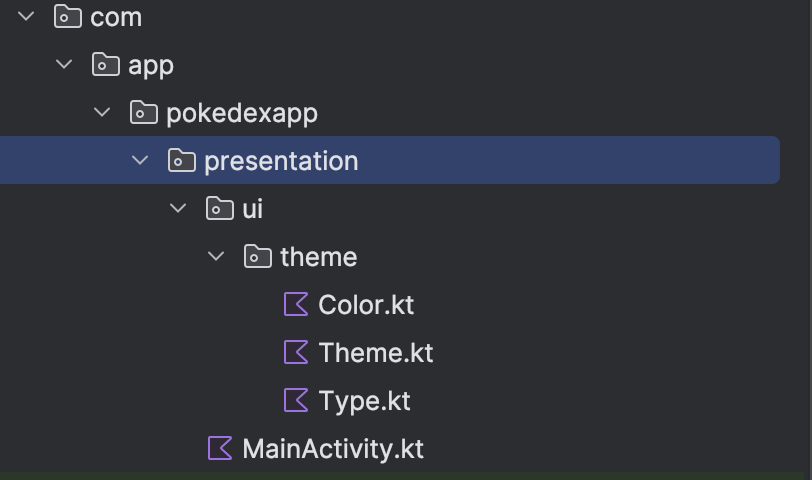Image resolution: width=812 pixels, height=480 pixels.
Task: Select the Theme.kt file name
Action: (375, 352)
